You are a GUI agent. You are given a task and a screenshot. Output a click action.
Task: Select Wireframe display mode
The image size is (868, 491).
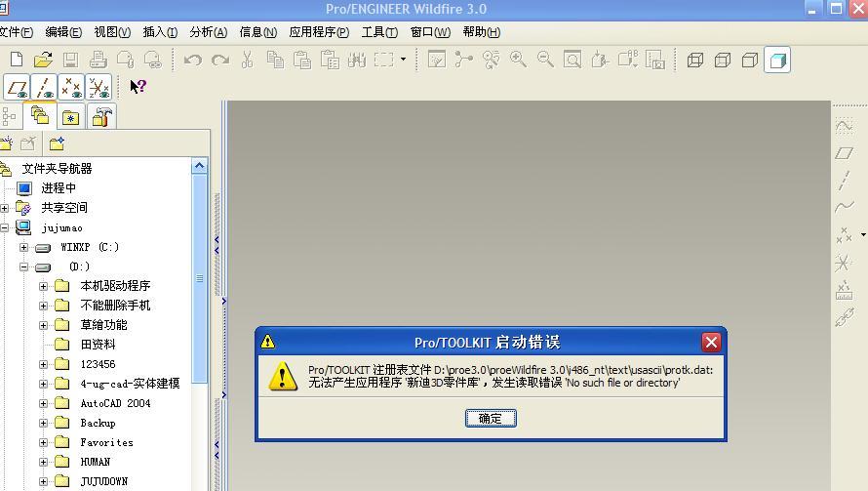click(695, 60)
